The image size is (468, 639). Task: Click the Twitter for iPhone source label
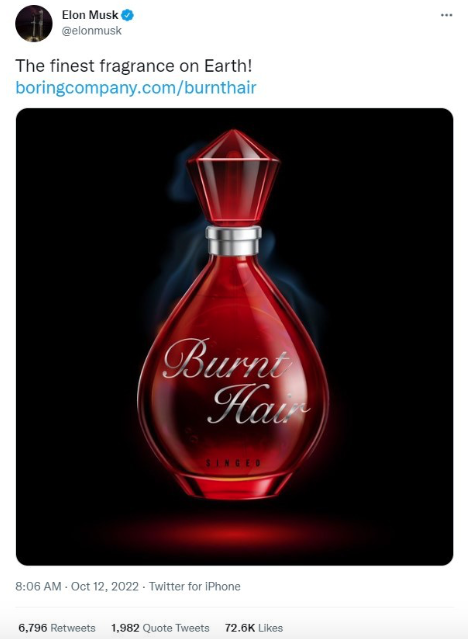pos(194,586)
